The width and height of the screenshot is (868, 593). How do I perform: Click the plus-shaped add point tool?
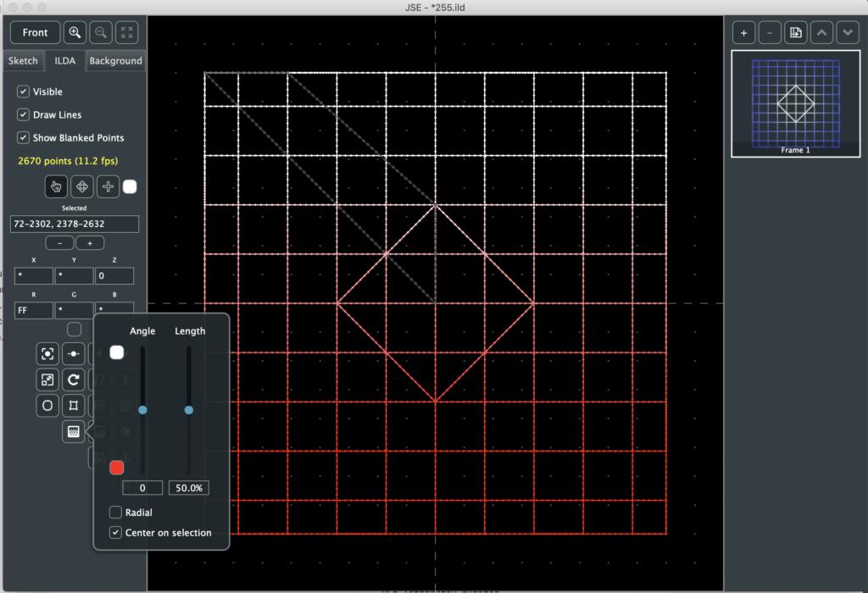coord(108,186)
